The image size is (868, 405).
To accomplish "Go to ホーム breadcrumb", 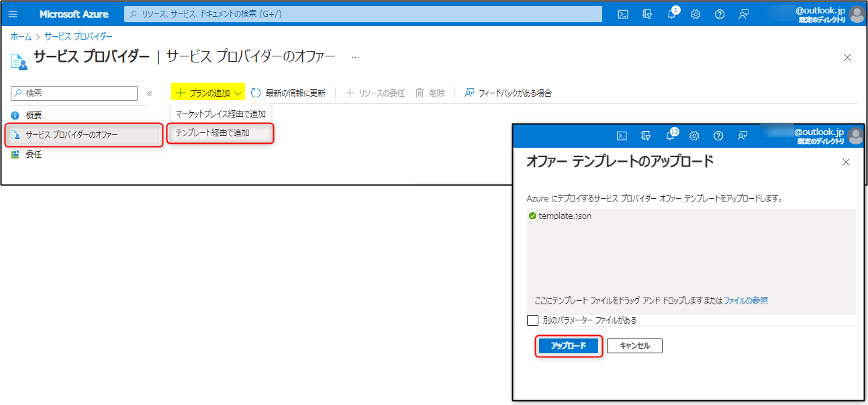I will point(21,36).
